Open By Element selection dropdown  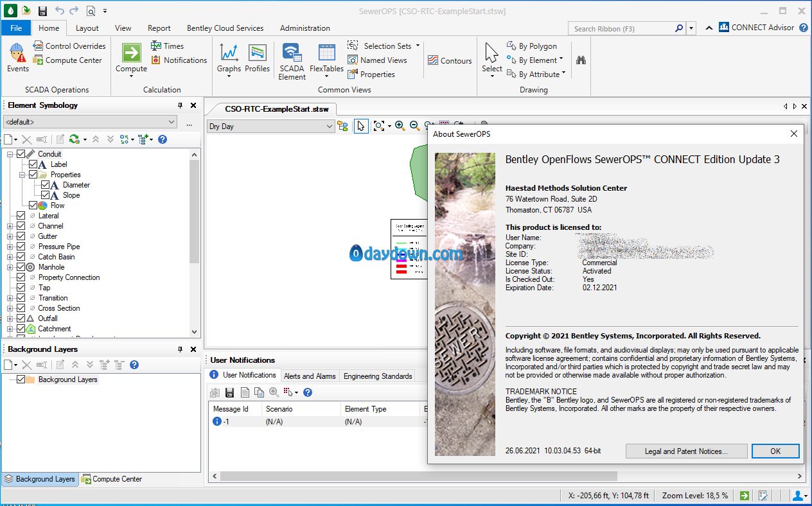click(561, 60)
